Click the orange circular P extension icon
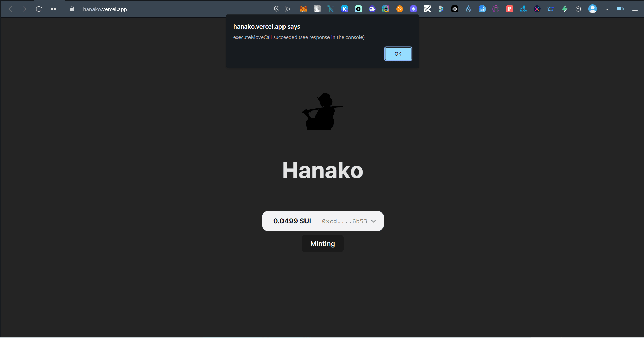 [399, 9]
